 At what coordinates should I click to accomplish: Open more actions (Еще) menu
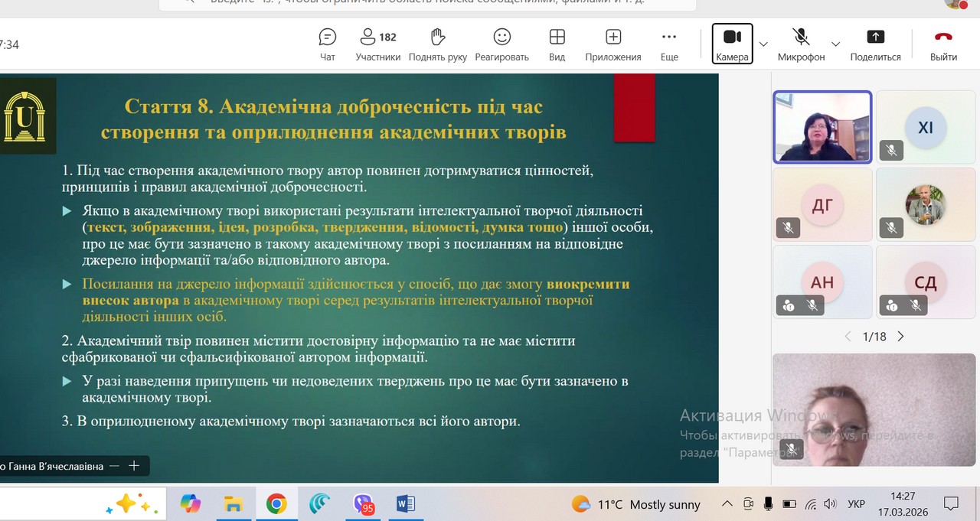tap(669, 45)
